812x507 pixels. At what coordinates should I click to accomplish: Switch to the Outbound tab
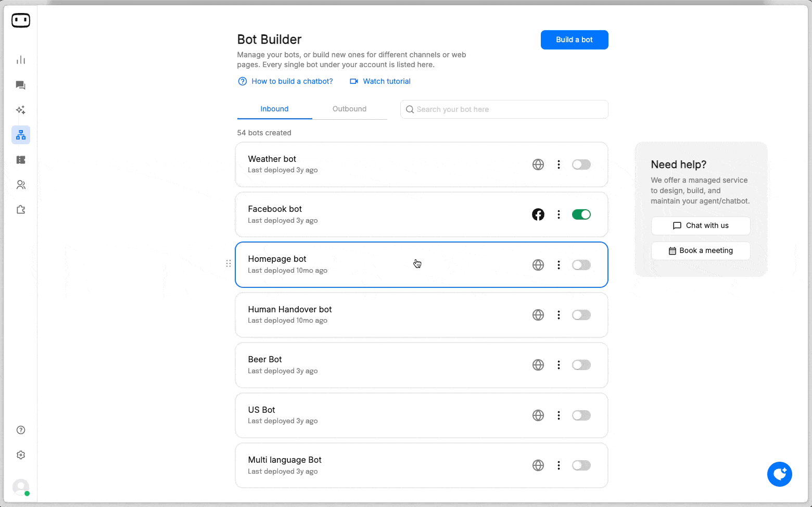pyautogui.click(x=349, y=109)
